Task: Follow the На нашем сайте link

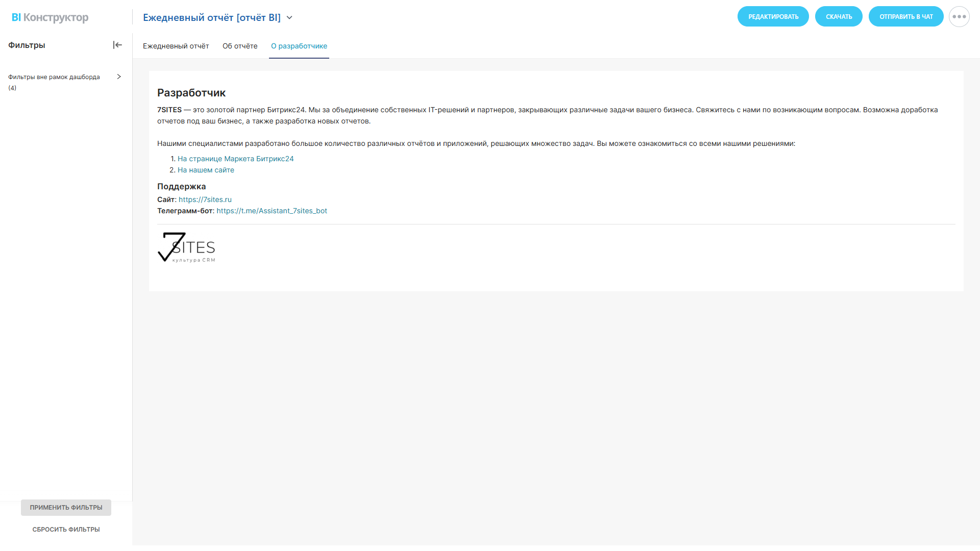Action: click(x=206, y=170)
